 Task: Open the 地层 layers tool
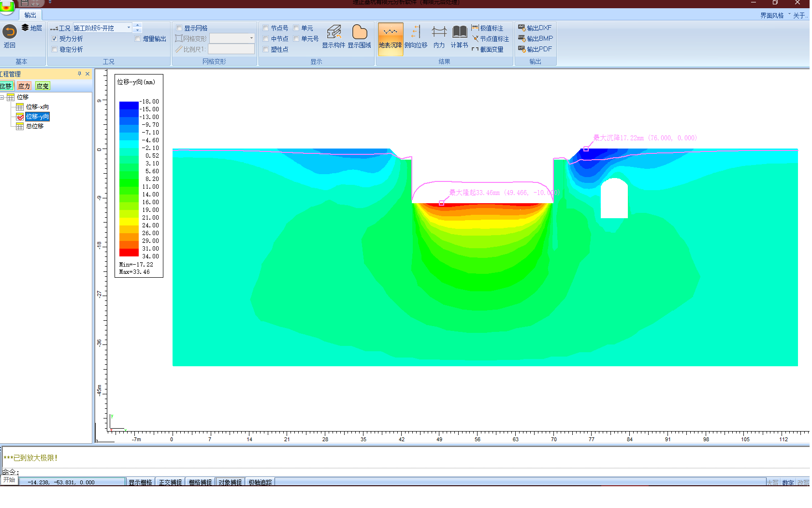click(x=32, y=28)
